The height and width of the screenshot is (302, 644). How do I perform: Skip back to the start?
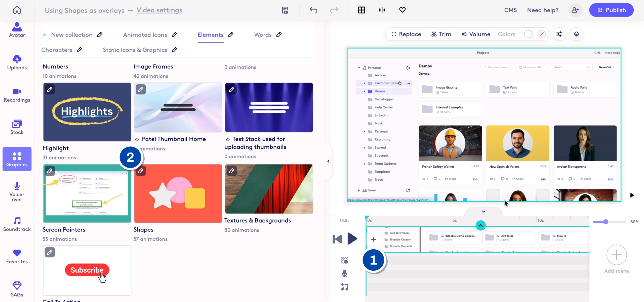(337, 239)
